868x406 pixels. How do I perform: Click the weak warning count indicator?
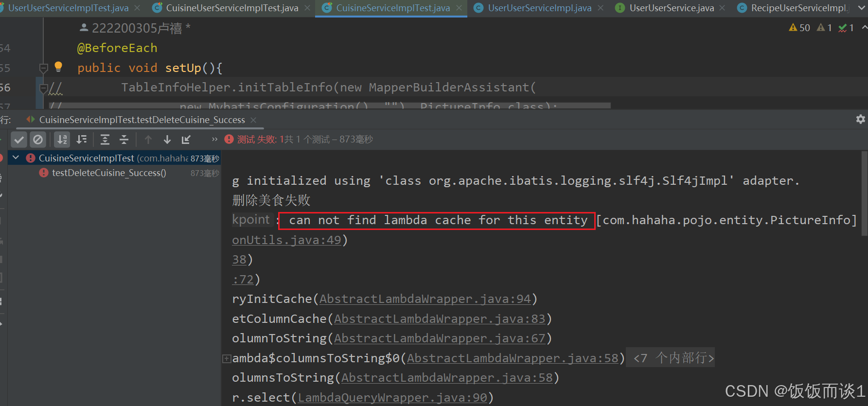(x=825, y=28)
